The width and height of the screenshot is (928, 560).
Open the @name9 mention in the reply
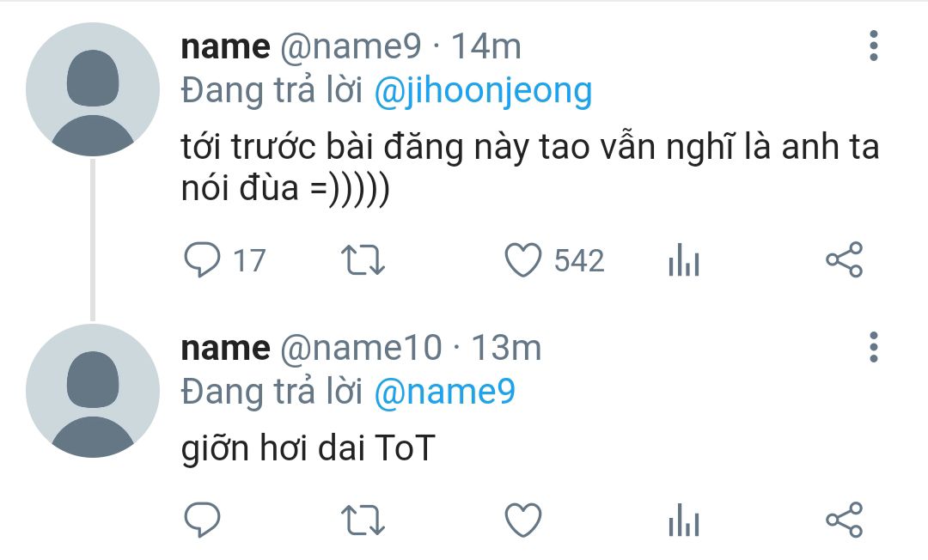pos(444,393)
